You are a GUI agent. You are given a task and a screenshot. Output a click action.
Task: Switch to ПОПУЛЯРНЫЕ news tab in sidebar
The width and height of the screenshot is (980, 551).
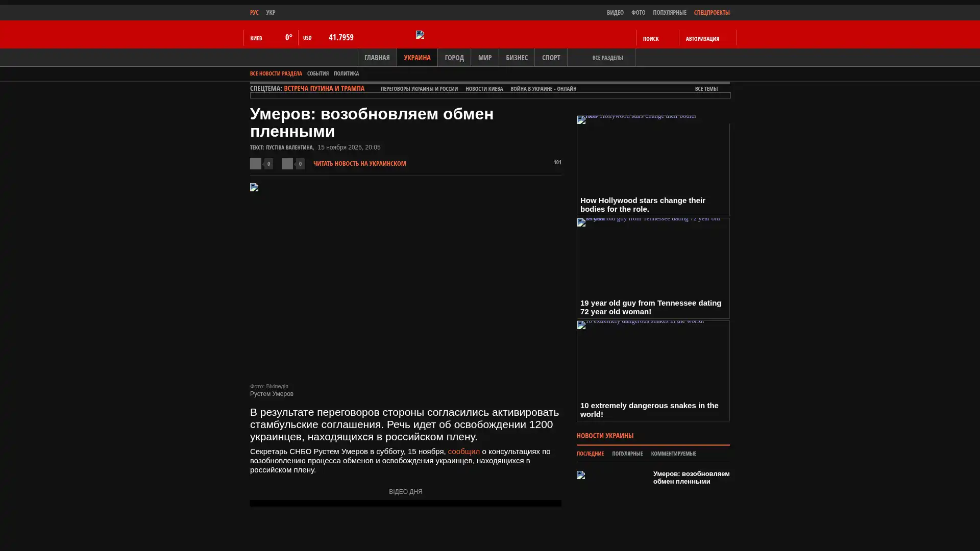tap(627, 454)
